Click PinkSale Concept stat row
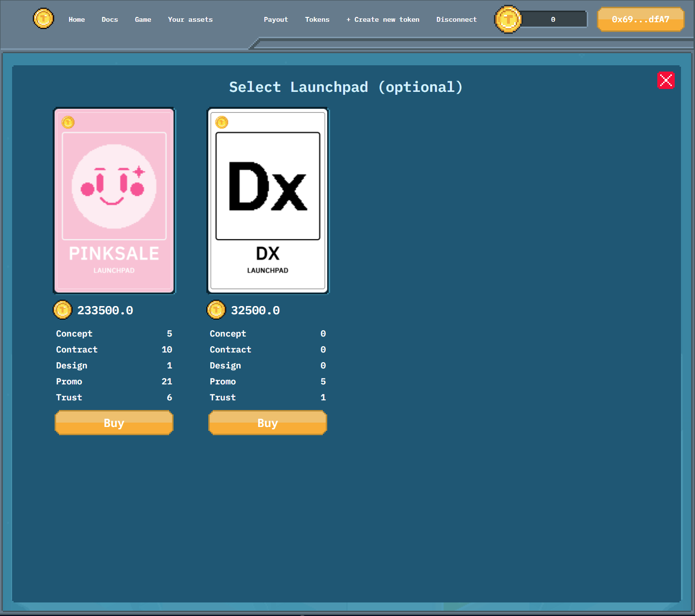This screenshot has height=616, width=695. coord(114,334)
